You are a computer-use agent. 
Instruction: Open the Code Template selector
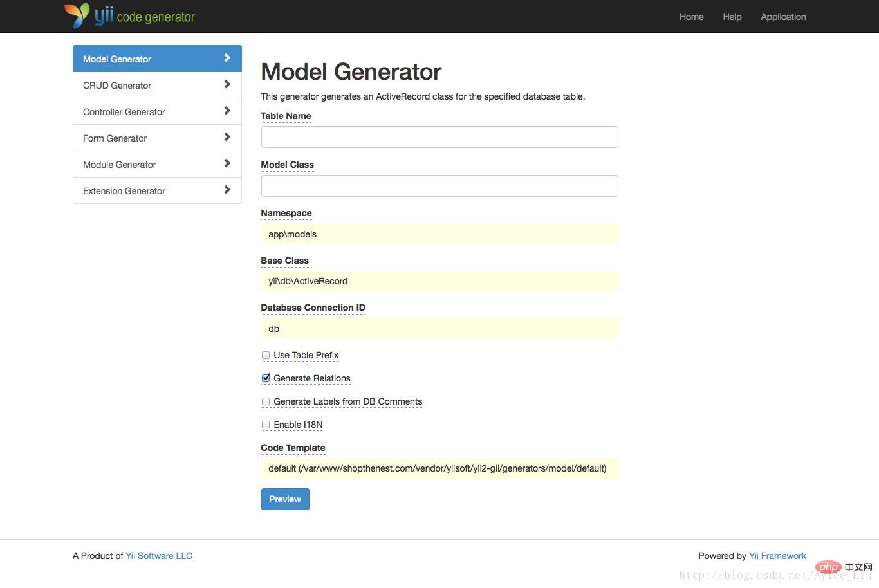439,468
